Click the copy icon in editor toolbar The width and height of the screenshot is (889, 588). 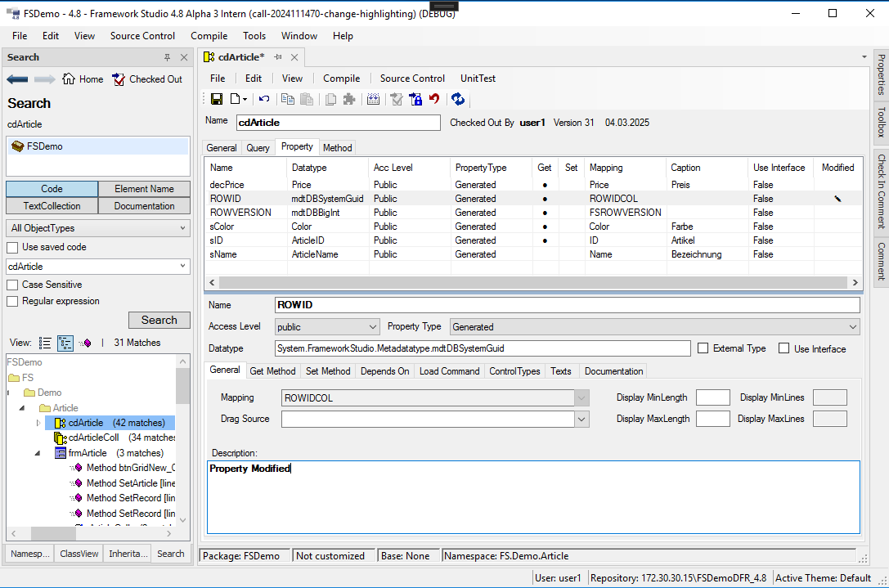click(288, 99)
